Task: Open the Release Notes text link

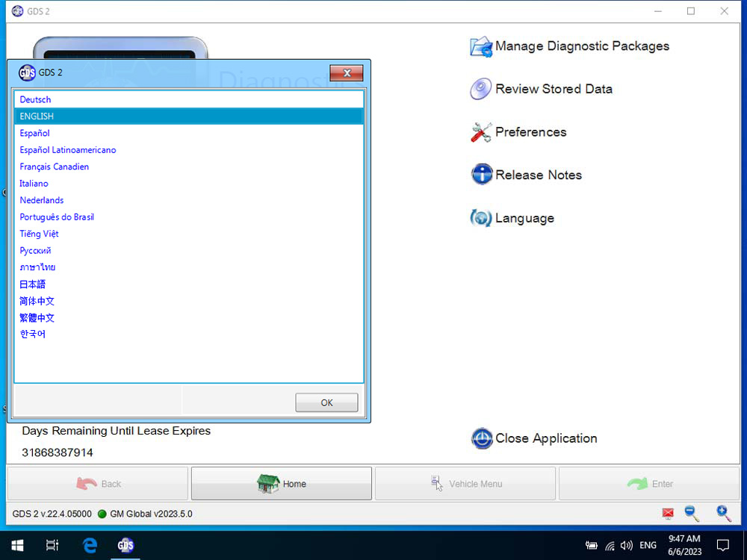Action: click(x=539, y=175)
